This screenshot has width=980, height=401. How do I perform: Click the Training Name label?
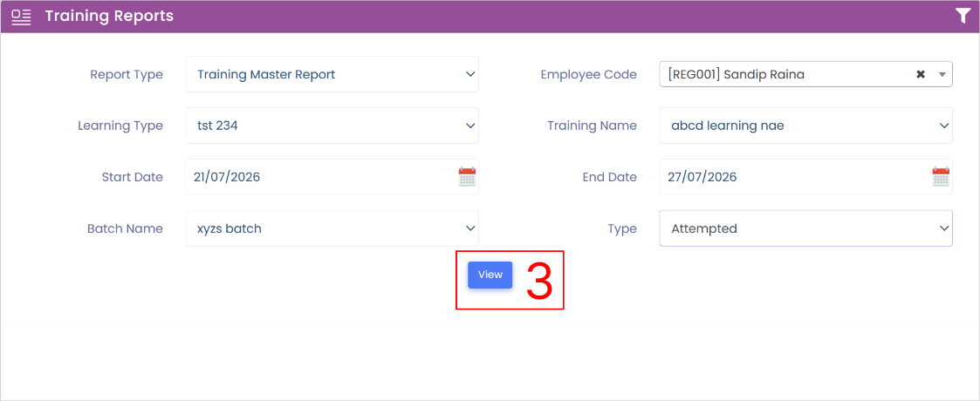tap(592, 126)
